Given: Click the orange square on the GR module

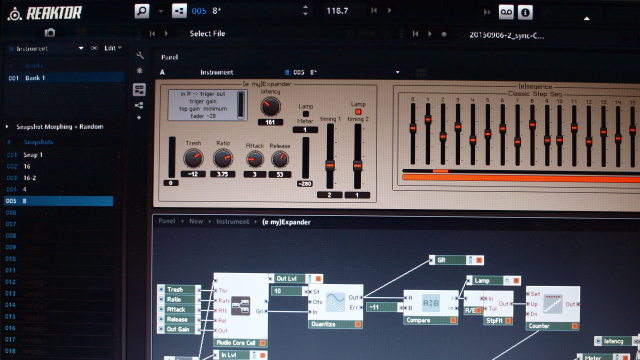Looking at the screenshot, I should 480,260.
